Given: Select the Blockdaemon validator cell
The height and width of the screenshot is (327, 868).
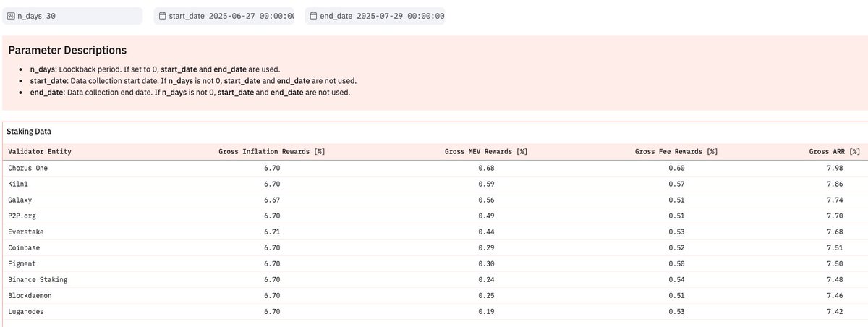Looking at the screenshot, I should click(30, 295).
